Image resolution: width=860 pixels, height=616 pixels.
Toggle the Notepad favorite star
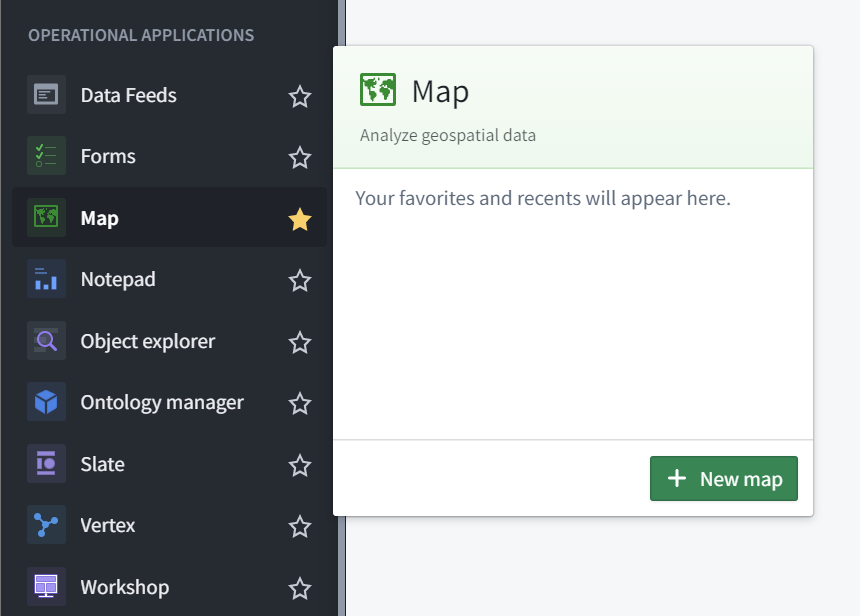pos(300,281)
